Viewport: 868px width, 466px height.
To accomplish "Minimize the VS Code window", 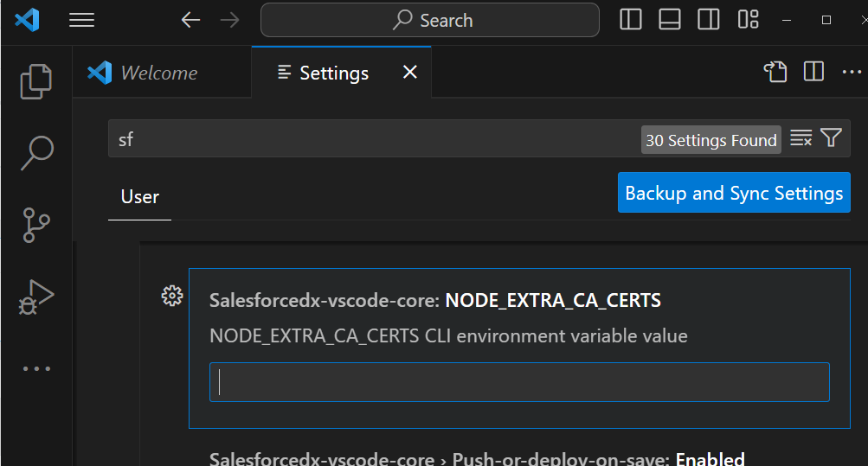I will [786, 20].
